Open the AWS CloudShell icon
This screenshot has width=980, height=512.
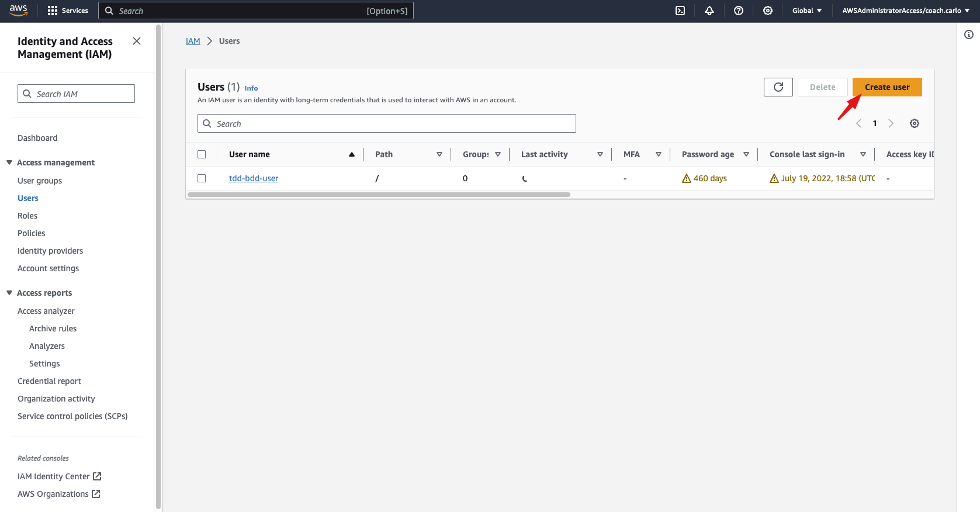(680, 11)
